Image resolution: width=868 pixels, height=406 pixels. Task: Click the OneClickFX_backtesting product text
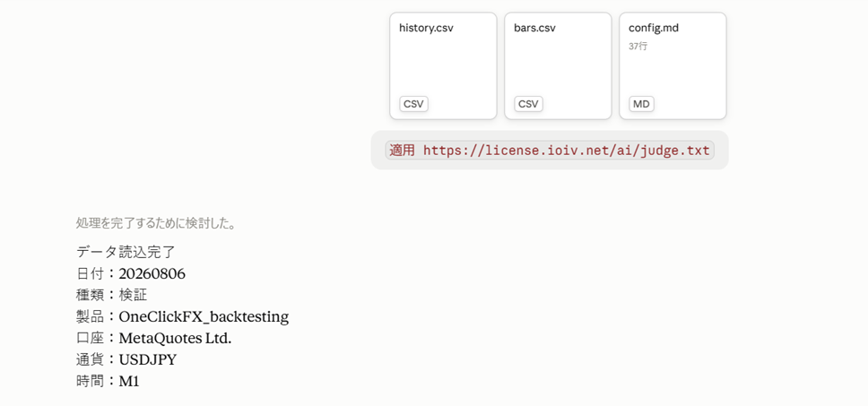(204, 317)
